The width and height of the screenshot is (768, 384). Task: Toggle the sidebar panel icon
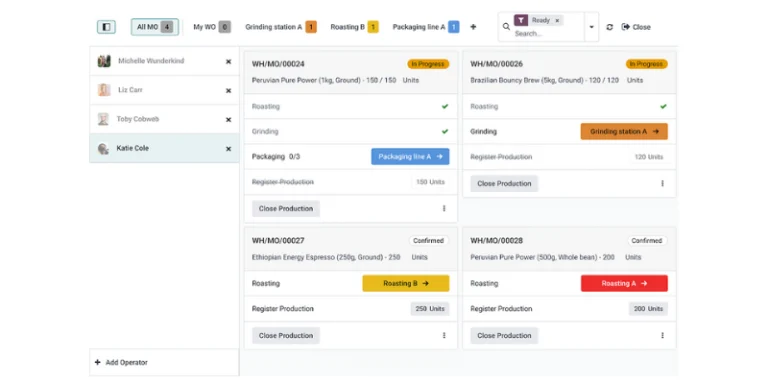(x=106, y=27)
